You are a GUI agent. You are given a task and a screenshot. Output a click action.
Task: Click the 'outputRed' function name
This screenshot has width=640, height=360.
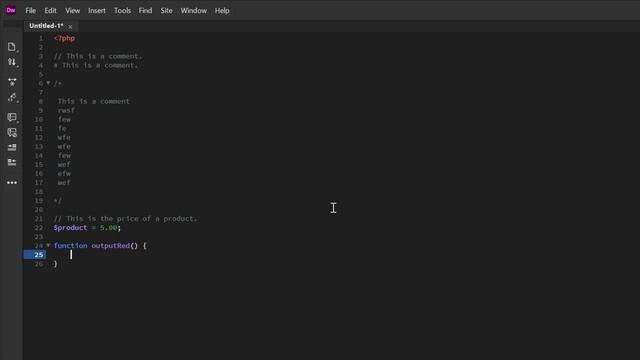[x=111, y=246]
